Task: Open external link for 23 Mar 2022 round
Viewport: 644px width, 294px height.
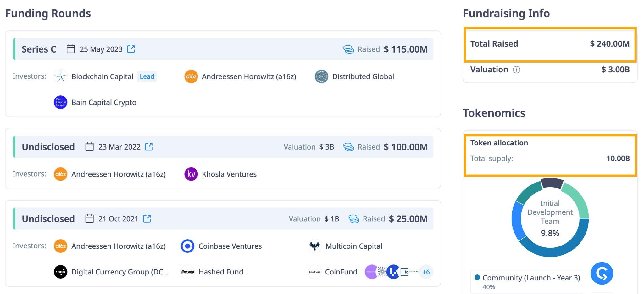Action: coord(149,147)
